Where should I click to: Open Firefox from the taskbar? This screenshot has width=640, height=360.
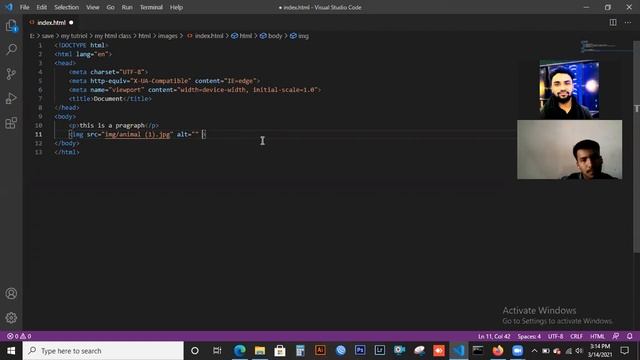coord(498,351)
